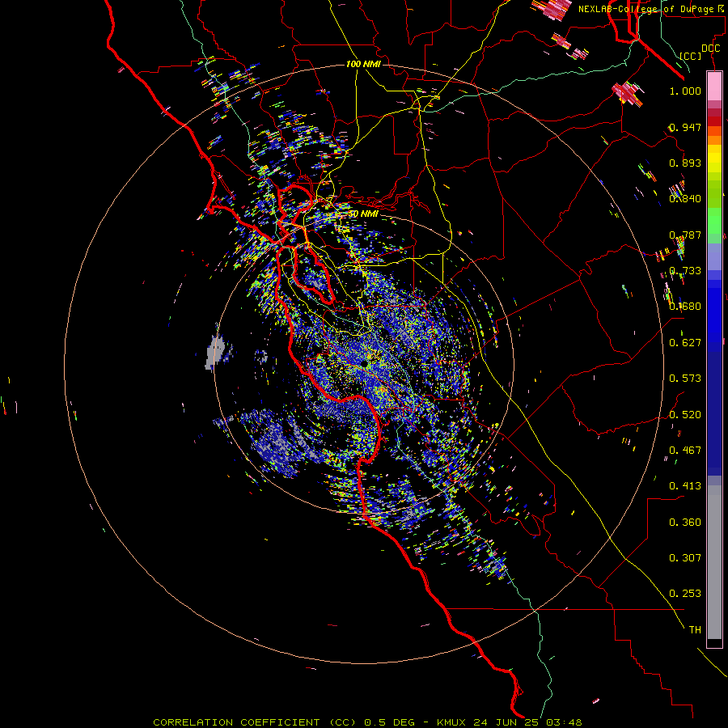728x728 pixels.
Task: Select the 0.893 scale value
Action: point(685,163)
